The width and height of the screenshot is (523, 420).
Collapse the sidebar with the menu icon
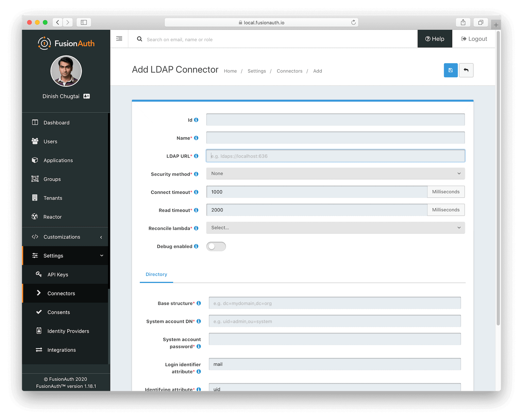coord(119,39)
